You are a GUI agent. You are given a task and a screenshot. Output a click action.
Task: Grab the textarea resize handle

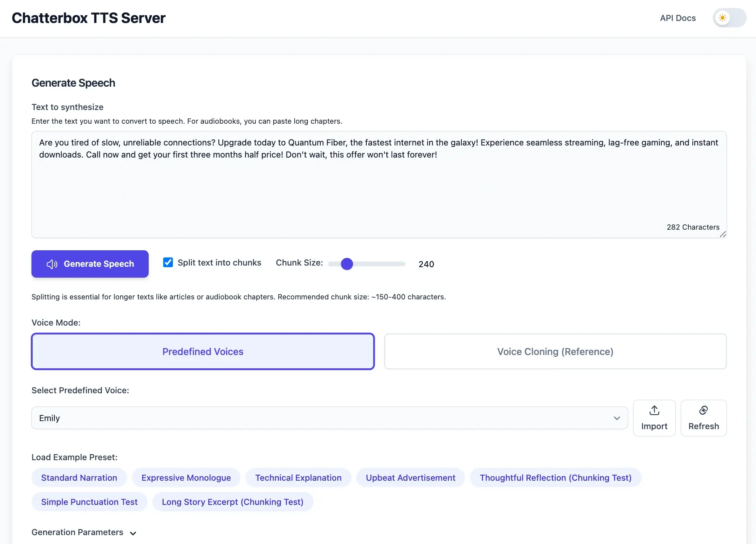pyautogui.click(x=723, y=234)
